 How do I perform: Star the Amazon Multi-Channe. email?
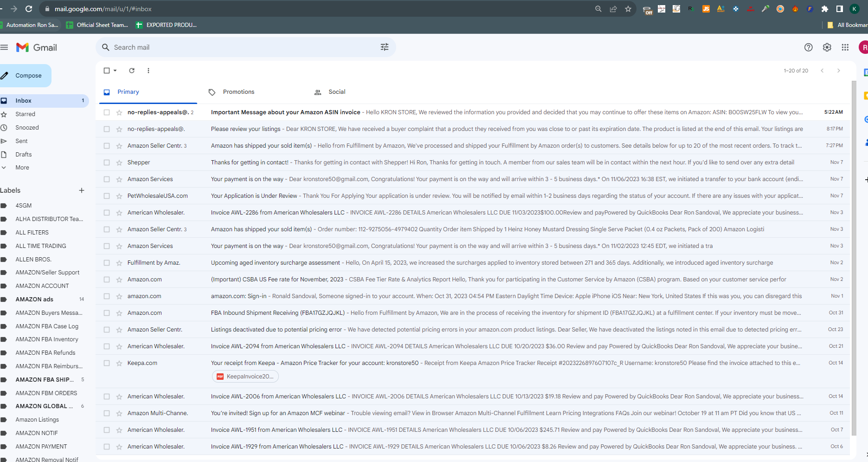119,413
